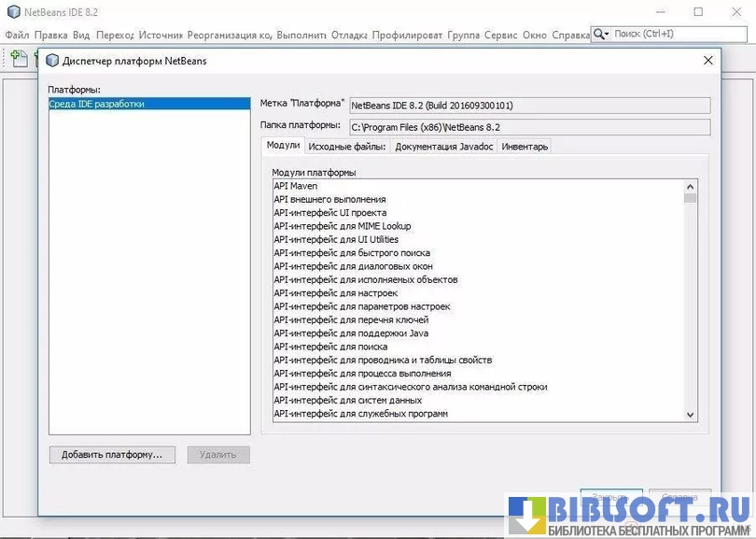The width and height of the screenshot is (756, 539).
Task: Open the Документация Javadoc tab
Action: pos(443,147)
